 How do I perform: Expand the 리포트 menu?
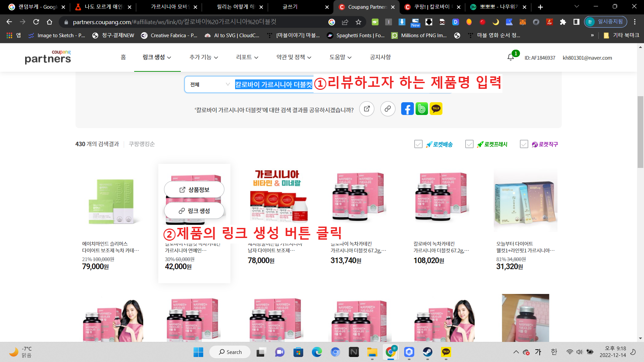coord(247,57)
